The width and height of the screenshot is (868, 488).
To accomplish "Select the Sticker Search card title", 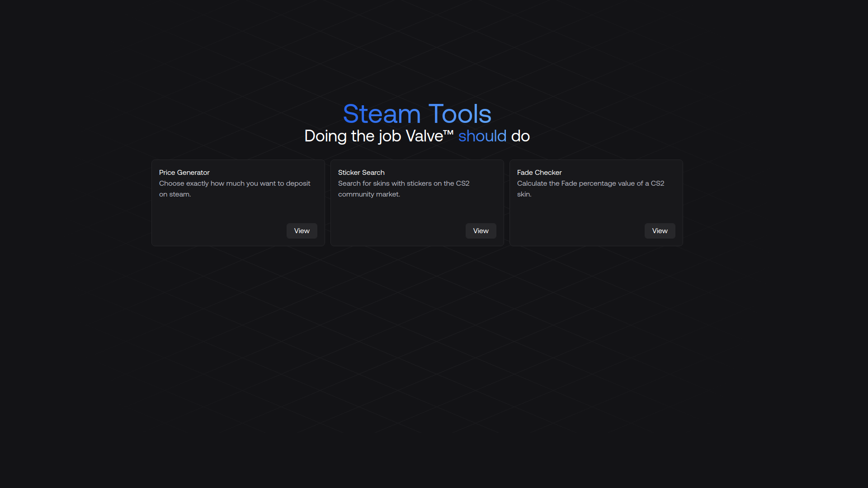I will (x=361, y=173).
